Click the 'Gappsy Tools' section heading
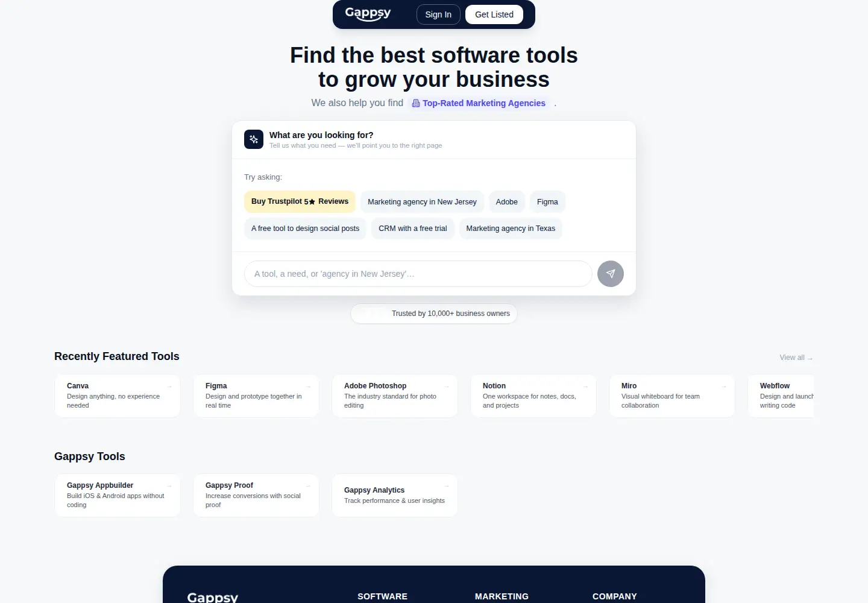Image resolution: width=868 pixels, height=603 pixels. coord(90,456)
